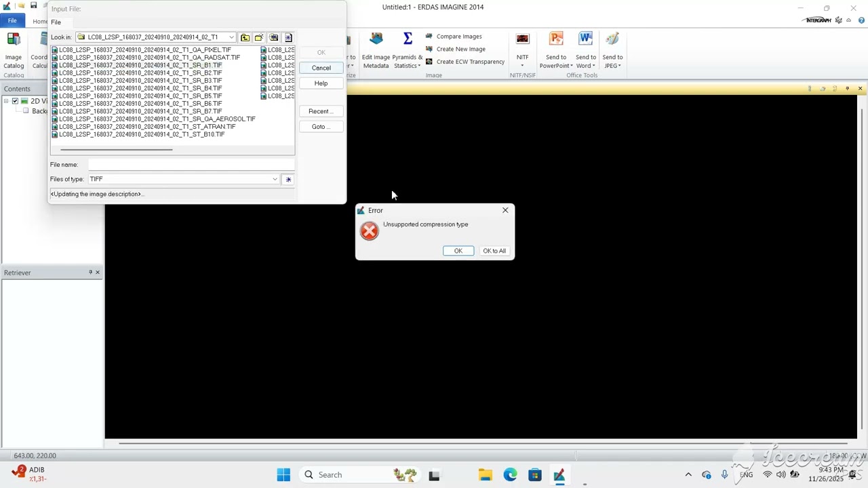Click OK in the Error dialog
The height and width of the screenshot is (488, 868).
tap(458, 251)
